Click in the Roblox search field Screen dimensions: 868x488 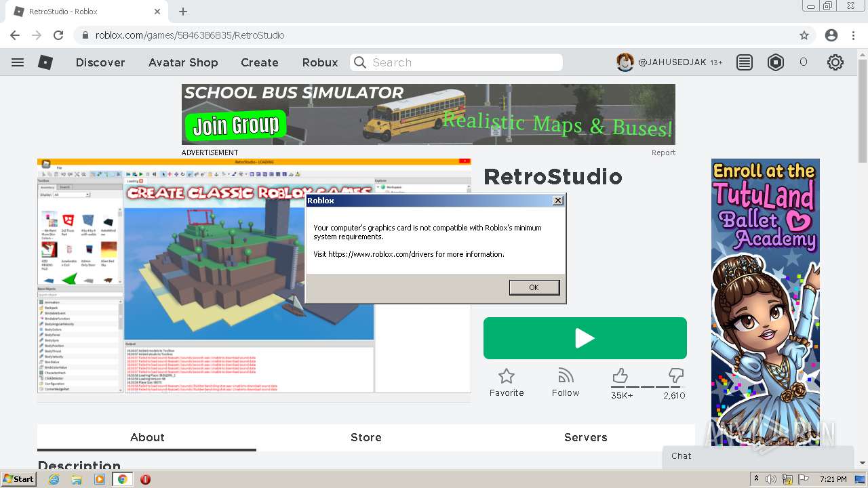coord(456,62)
